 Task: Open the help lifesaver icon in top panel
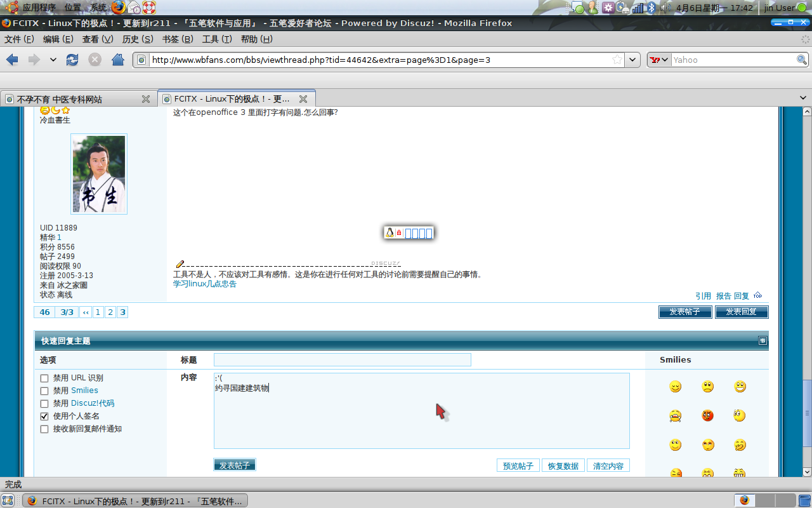coord(148,8)
